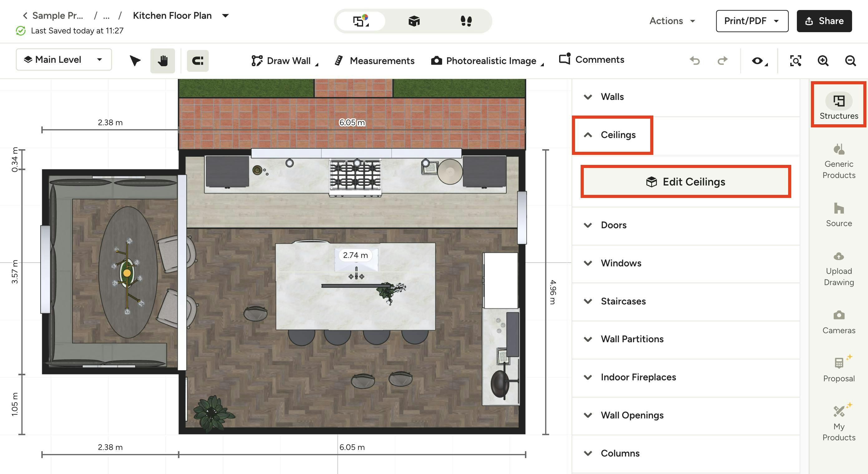The width and height of the screenshot is (868, 474).
Task: Expand the Windows section
Action: (x=686, y=263)
